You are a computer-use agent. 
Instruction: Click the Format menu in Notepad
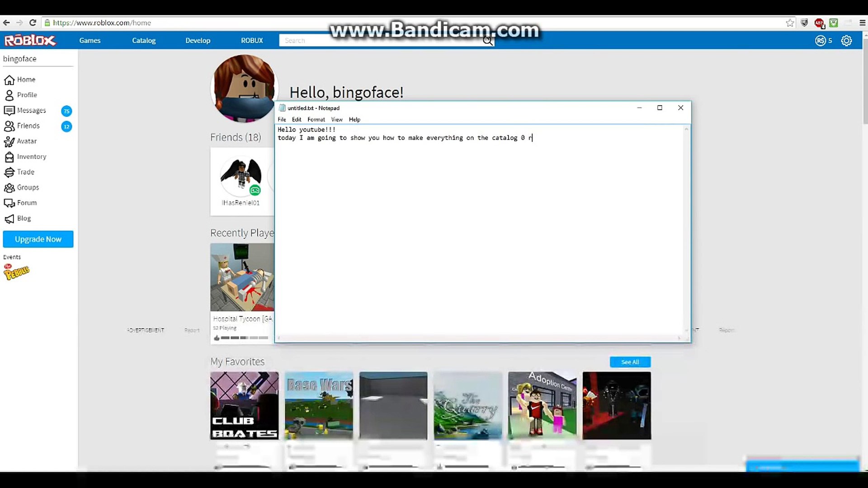coord(316,119)
